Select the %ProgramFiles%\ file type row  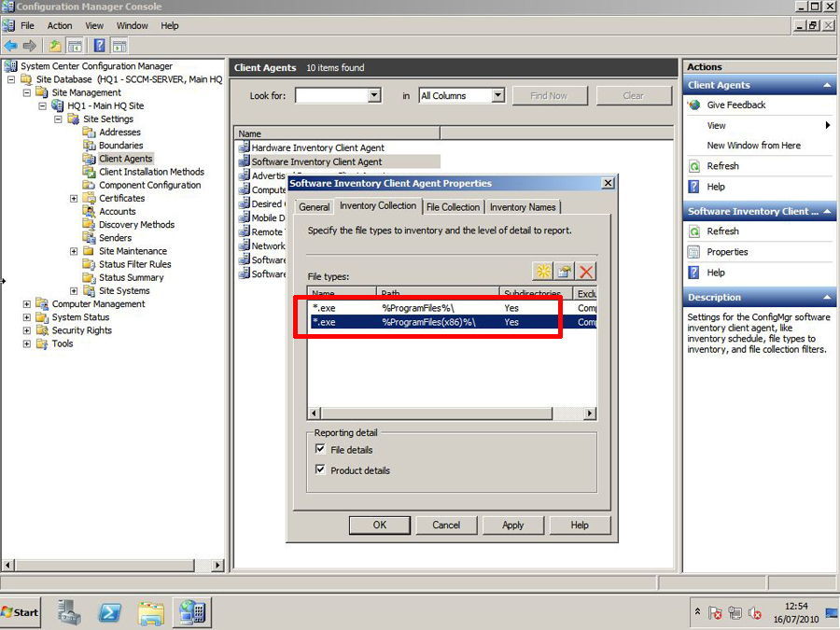coord(452,308)
